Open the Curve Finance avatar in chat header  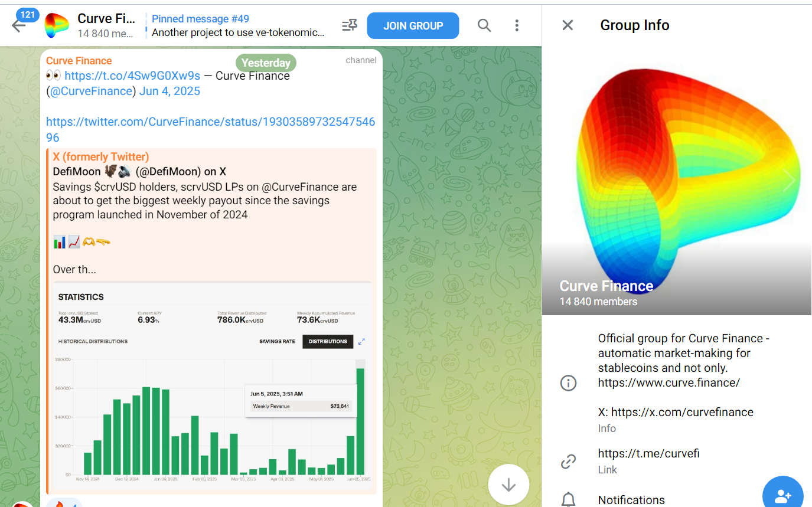tap(57, 25)
